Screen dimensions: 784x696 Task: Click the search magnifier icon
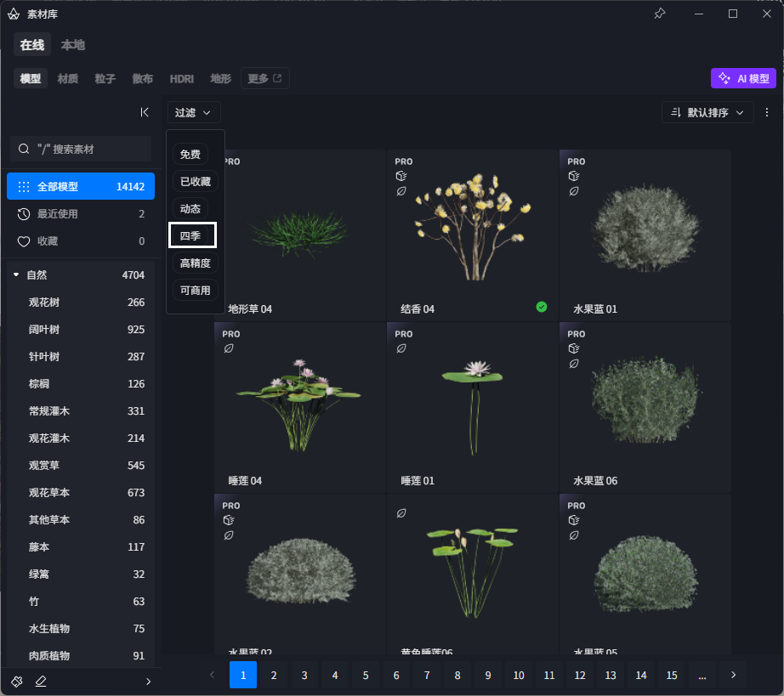click(x=24, y=149)
